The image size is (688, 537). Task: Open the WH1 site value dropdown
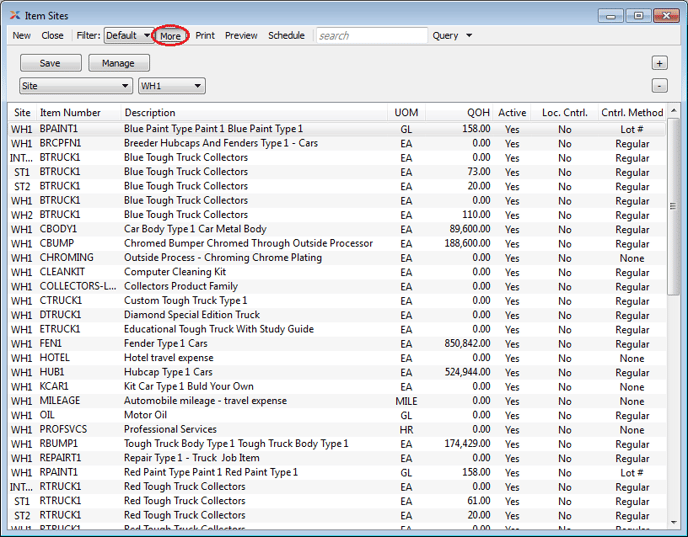click(x=172, y=86)
